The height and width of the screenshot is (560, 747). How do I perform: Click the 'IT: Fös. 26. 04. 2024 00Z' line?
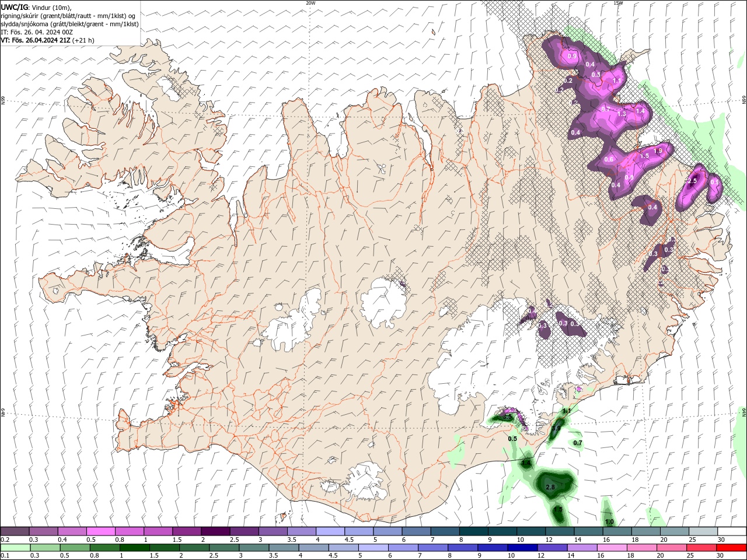[37, 32]
